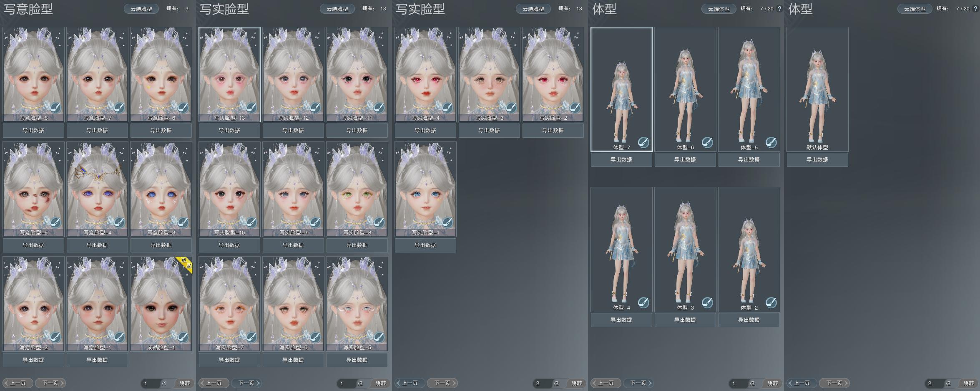980x391 pixels.
Task: Open 云端脸型 in the 写意脸型 panel
Action: (x=141, y=9)
